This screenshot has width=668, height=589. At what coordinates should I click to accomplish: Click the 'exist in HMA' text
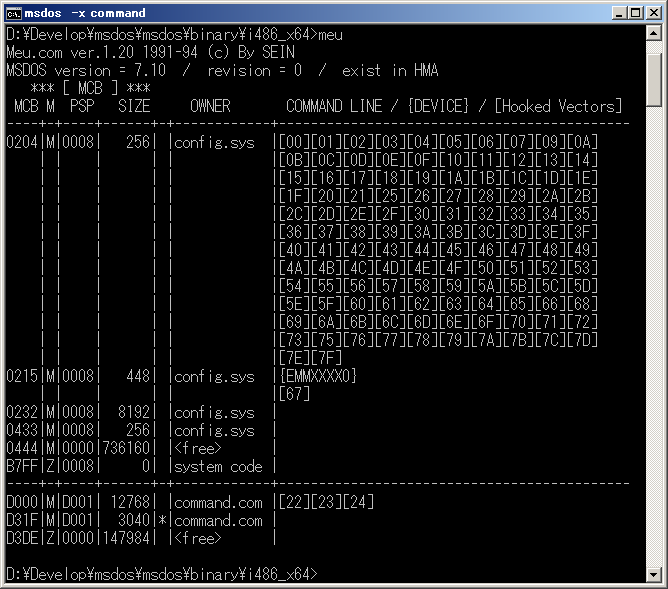tap(390, 70)
